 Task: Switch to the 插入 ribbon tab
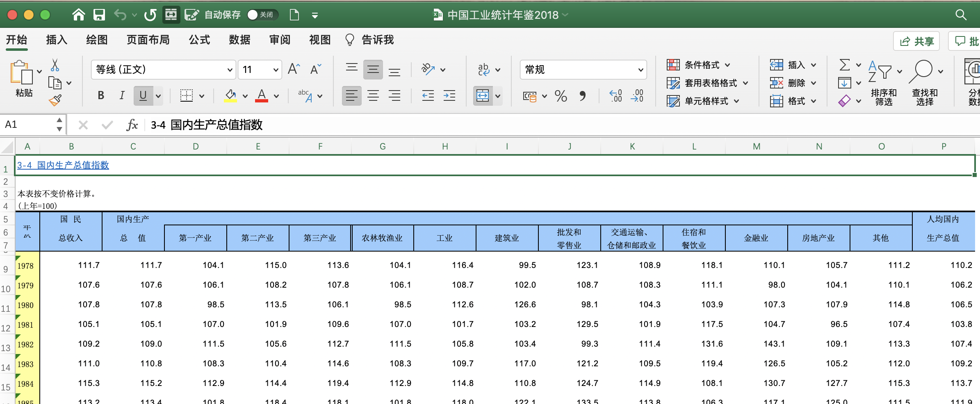point(57,40)
